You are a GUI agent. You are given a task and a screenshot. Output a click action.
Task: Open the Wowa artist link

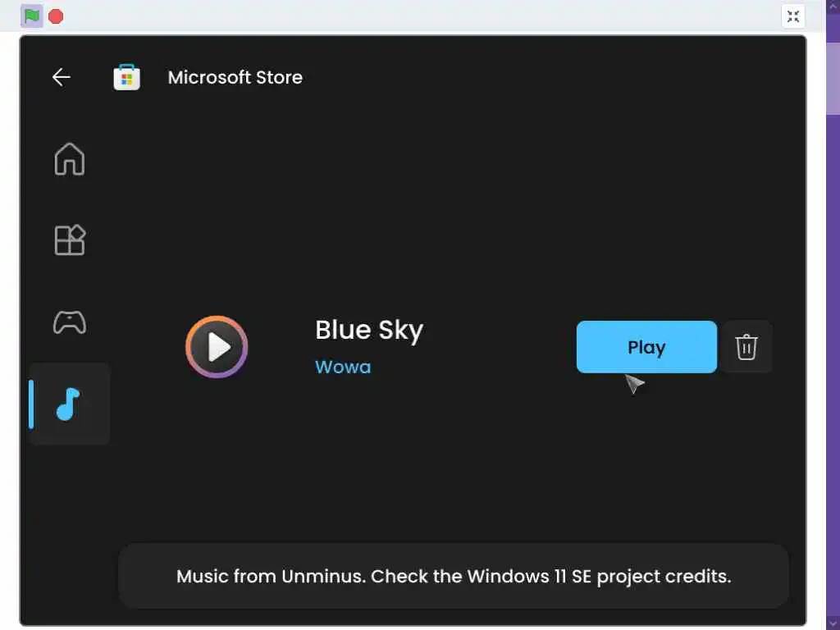343,367
